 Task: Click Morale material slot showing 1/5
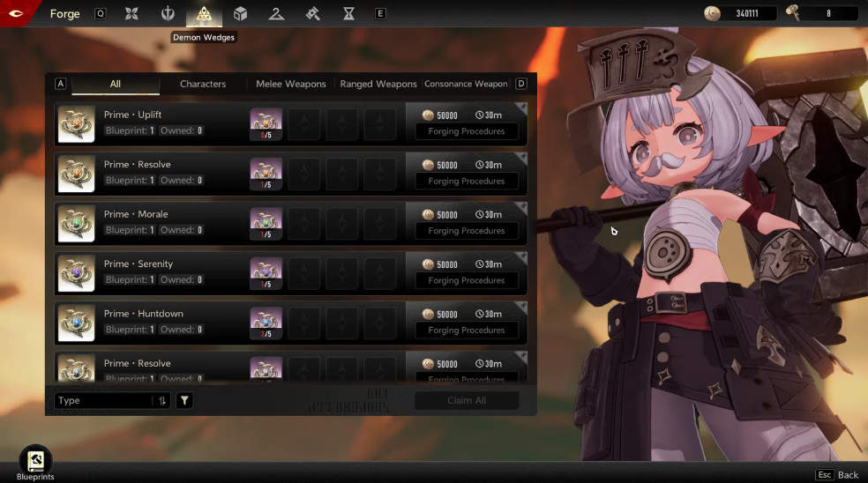coord(266,224)
